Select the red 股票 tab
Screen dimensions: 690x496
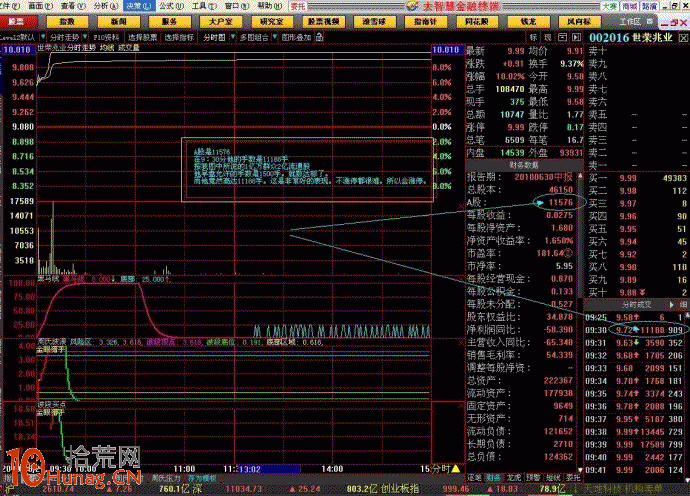17,21
